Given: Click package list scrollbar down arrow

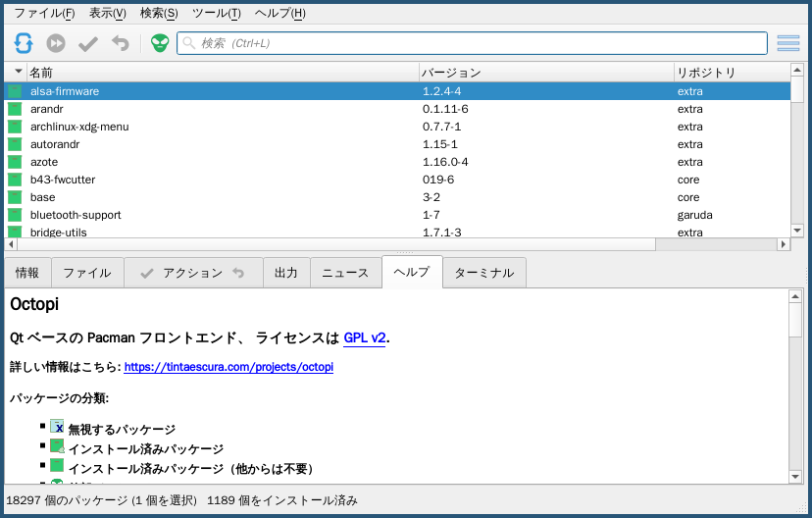Looking at the screenshot, I should click(x=797, y=231).
